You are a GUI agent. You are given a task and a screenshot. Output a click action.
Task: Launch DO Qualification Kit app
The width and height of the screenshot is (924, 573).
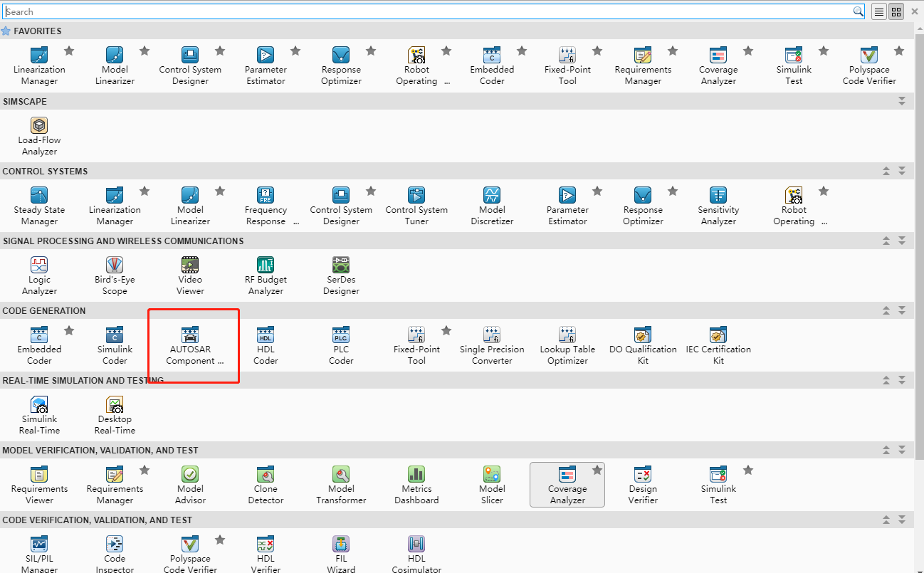[x=643, y=345]
